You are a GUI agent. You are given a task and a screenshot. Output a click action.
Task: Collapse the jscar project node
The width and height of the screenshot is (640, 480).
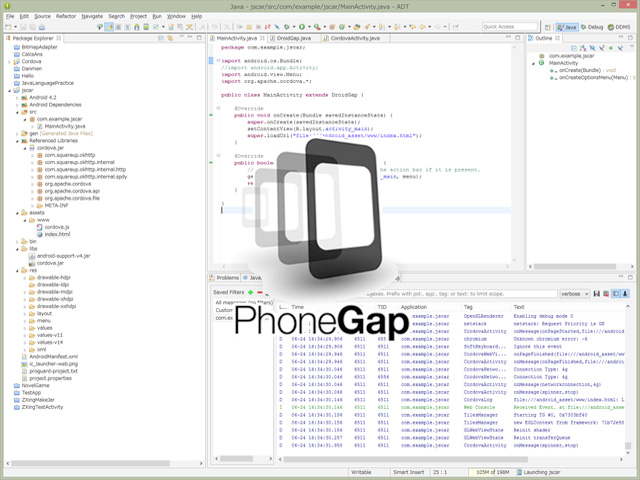pos(9,90)
